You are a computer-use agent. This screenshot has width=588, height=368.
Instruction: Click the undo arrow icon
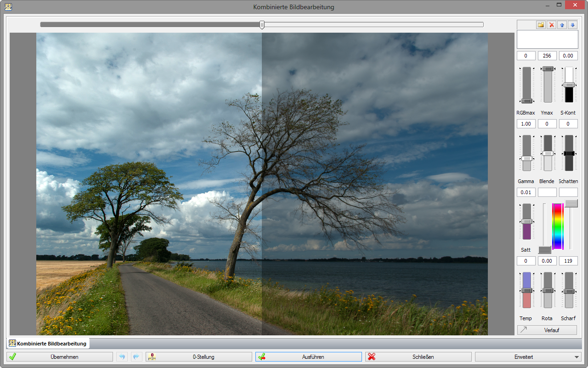122,356
